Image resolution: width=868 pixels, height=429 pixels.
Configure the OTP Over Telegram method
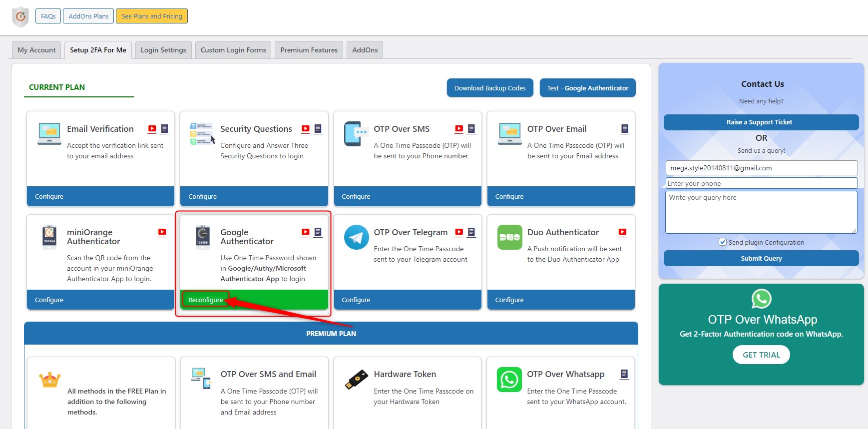[x=356, y=300]
